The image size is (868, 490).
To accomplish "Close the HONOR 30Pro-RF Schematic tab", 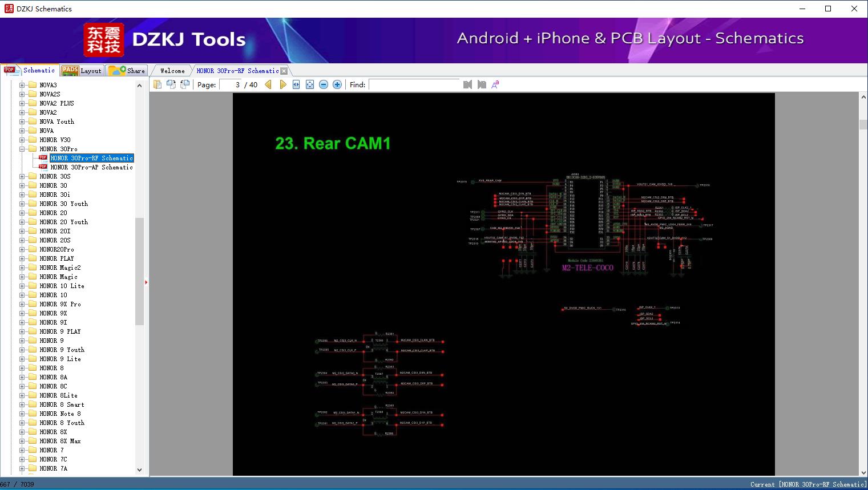I will click(284, 71).
